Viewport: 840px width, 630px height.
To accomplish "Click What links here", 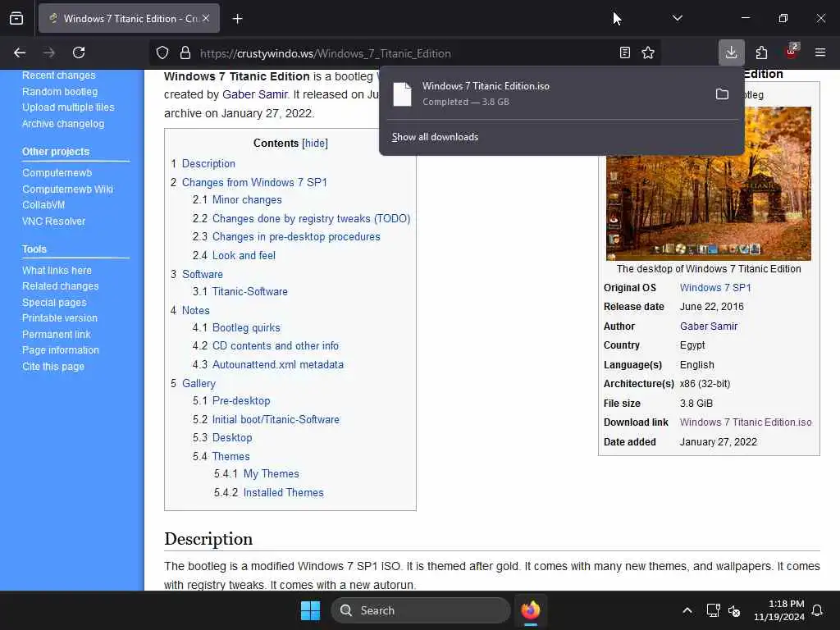I will tap(57, 271).
